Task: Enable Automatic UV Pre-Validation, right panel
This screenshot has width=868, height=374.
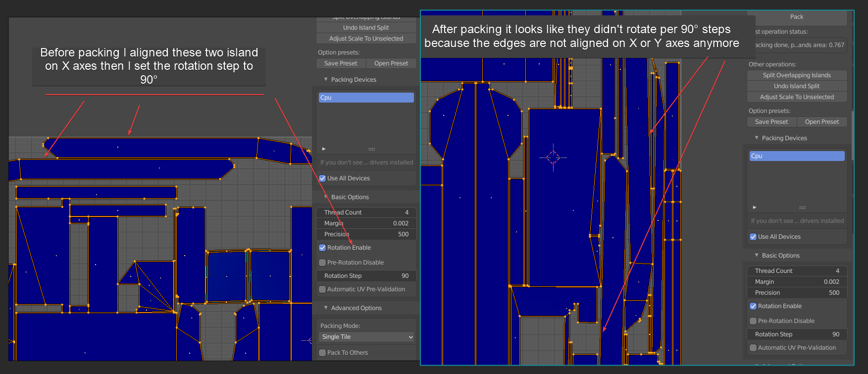Action: 753,348
